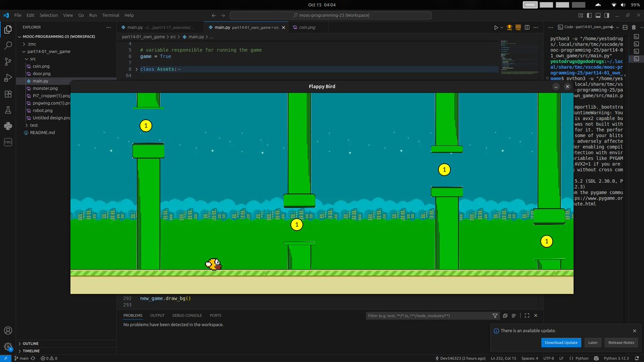Viewport: 644px width, 362px height.
Task: Click the Run Python File play button
Action: [x=496, y=27]
